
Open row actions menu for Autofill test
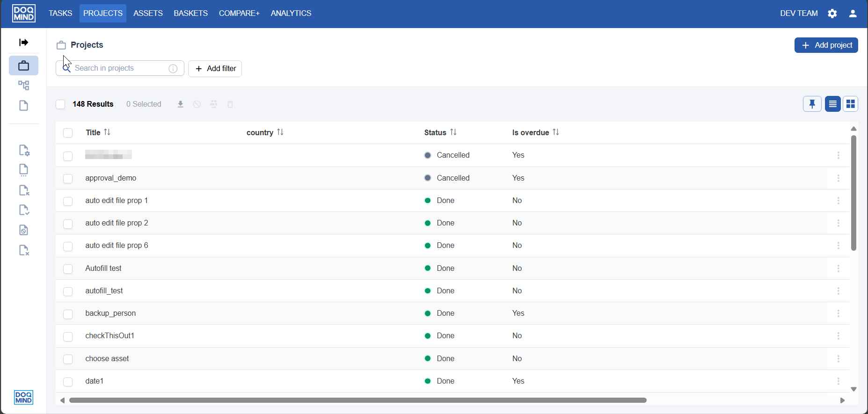(838, 269)
